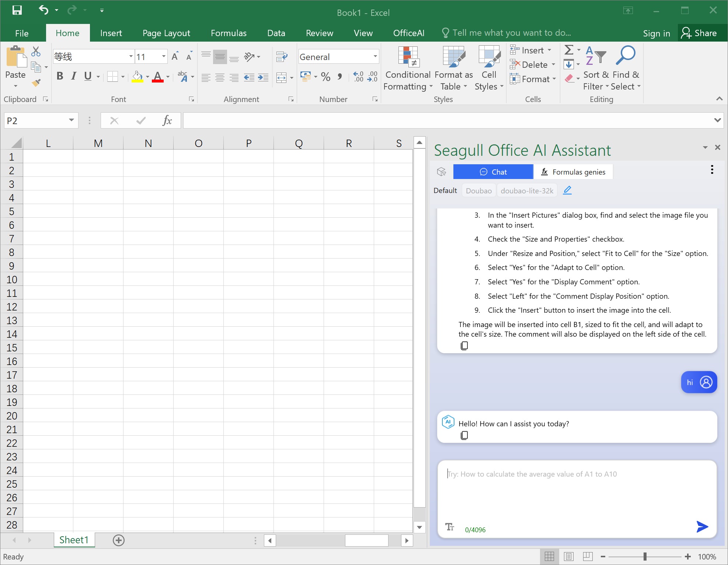Viewport: 728px width, 565px height.
Task: Click the Sign in link
Action: click(x=656, y=33)
